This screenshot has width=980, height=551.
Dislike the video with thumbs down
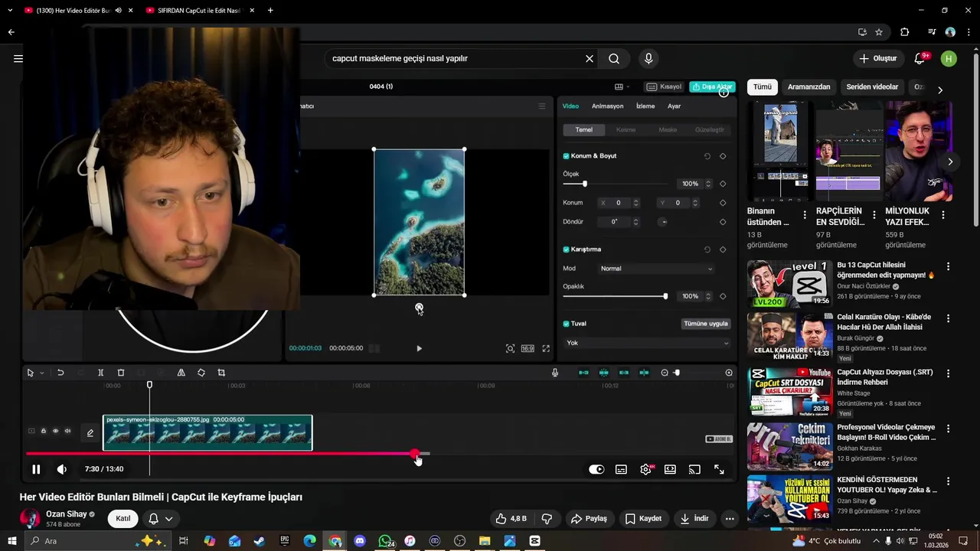coord(547,518)
